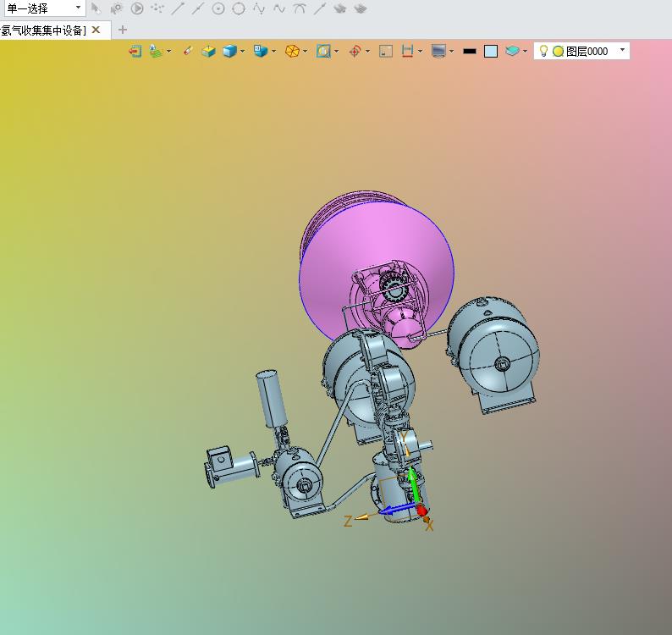Select the circle quadrant snap icon

(x=239, y=8)
